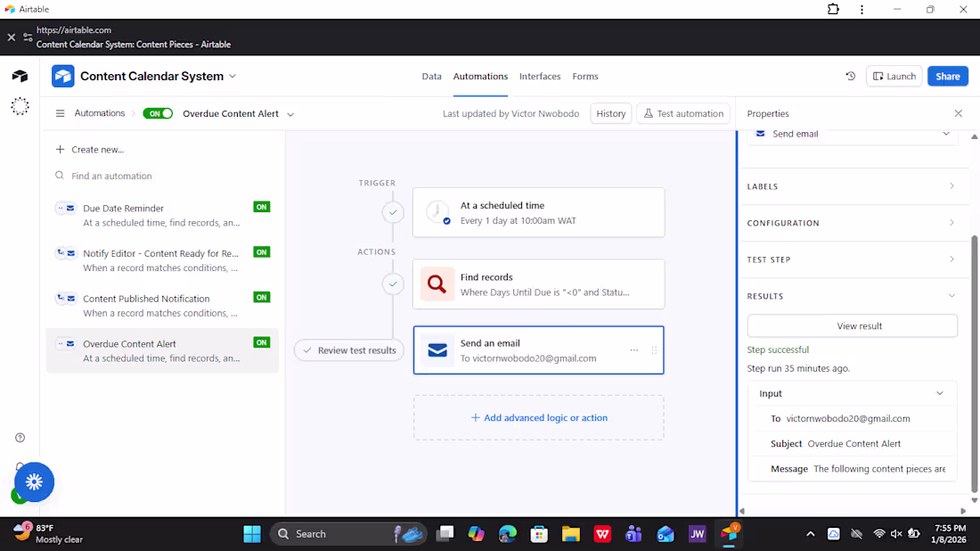The width and height of the screenshot is (980, 551).
Task: Click the Content Calendar System base icon
Action: tap(63, 77)
